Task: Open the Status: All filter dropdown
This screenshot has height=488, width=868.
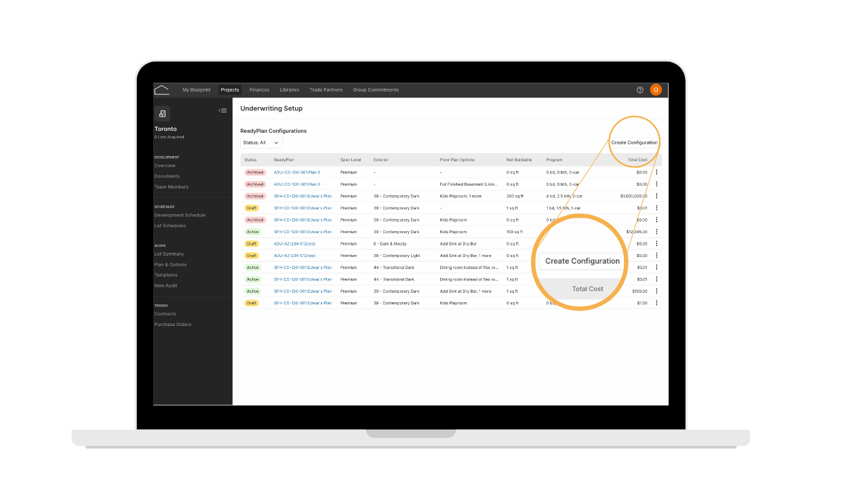Action: [261, 143]
